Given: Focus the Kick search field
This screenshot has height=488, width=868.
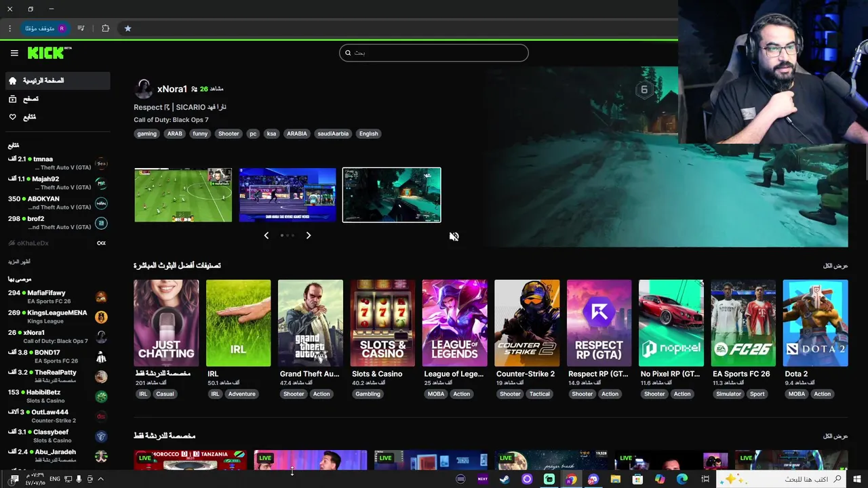Looking at the screenshot, I should [433, 53].
